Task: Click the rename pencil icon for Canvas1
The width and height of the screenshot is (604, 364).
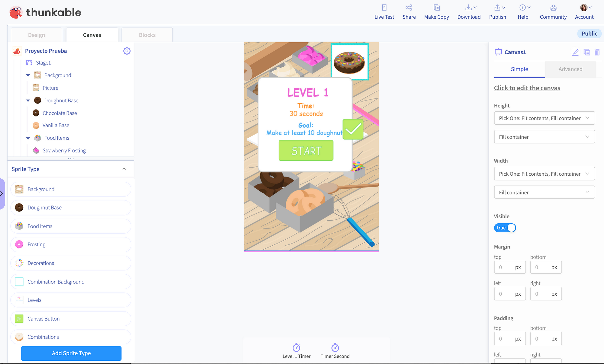Action: (x=576, y=52)
